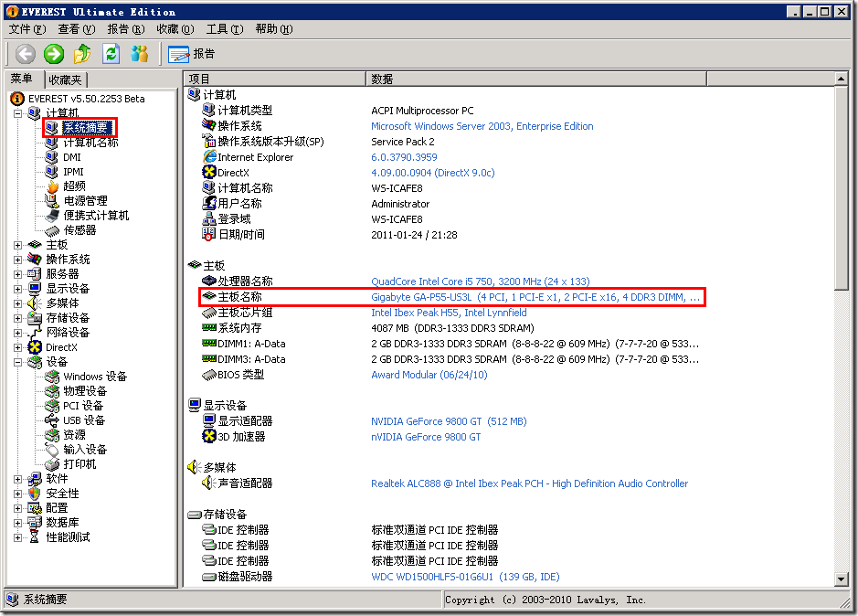This screenshot has height=616, width=858.
Task: Click the 电源管理 icon in the tree
Action: (x=52, y=201)
